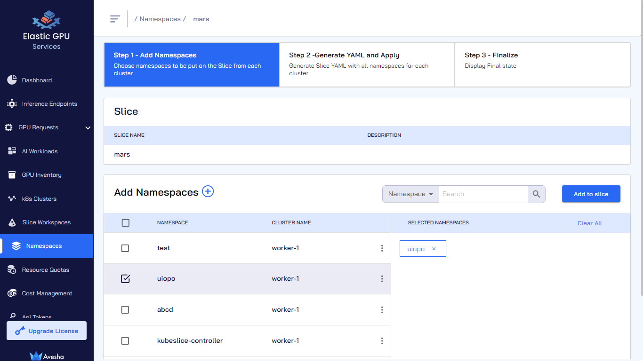Click the Inference Endpoints gear icon
This screenshot has height=364, width=643.
pos(12,104)
